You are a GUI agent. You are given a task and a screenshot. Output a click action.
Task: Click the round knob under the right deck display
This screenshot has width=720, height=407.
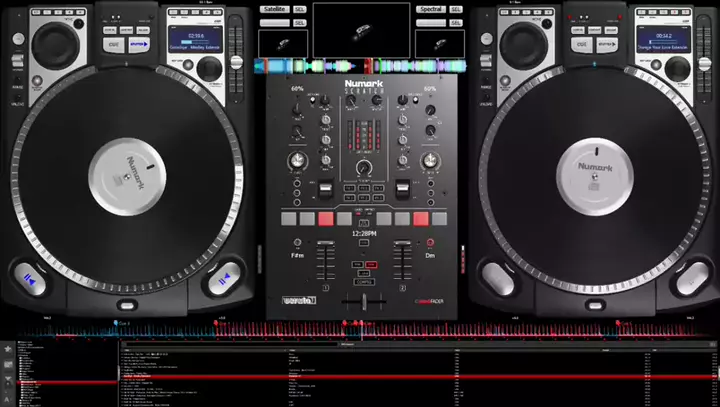677,69
